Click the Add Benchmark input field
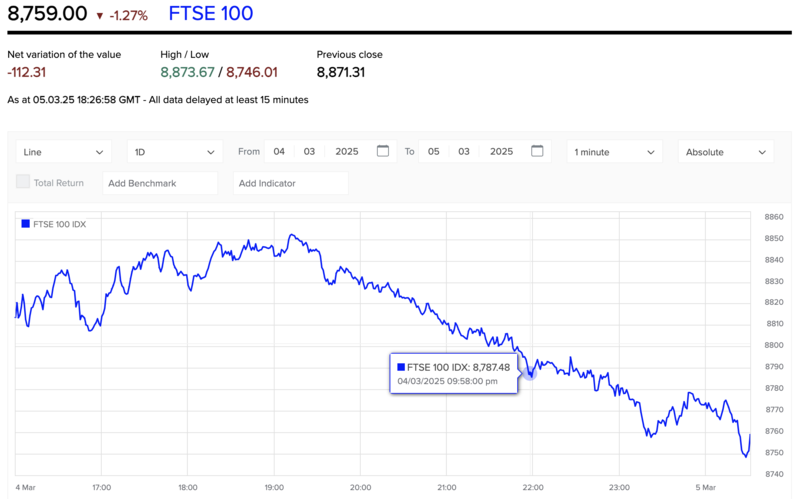The width and height of the screenshot is (800, 499). pyautogui.click(x=160, y=183)
